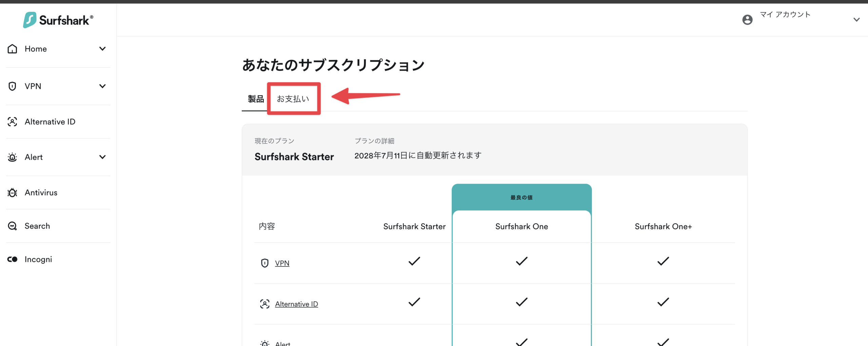This screenshot has width=868, height=346.
Task: Click the Surfshark One column header
Action: coord(521,226)
